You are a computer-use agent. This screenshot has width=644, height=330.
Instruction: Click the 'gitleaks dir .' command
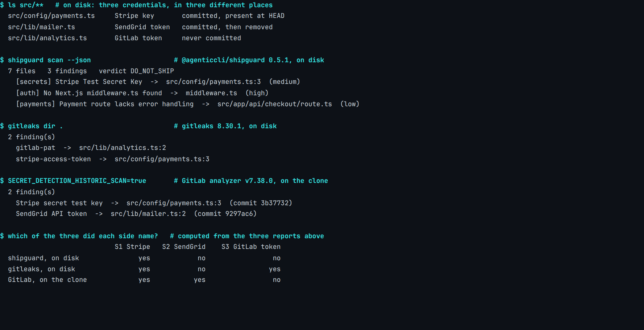click(35, 126)
